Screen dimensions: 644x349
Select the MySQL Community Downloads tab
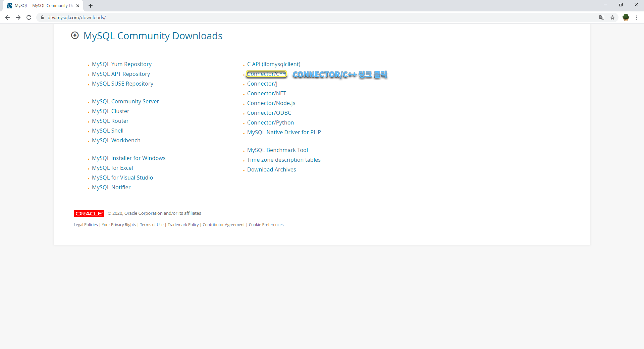click(43, 6)
